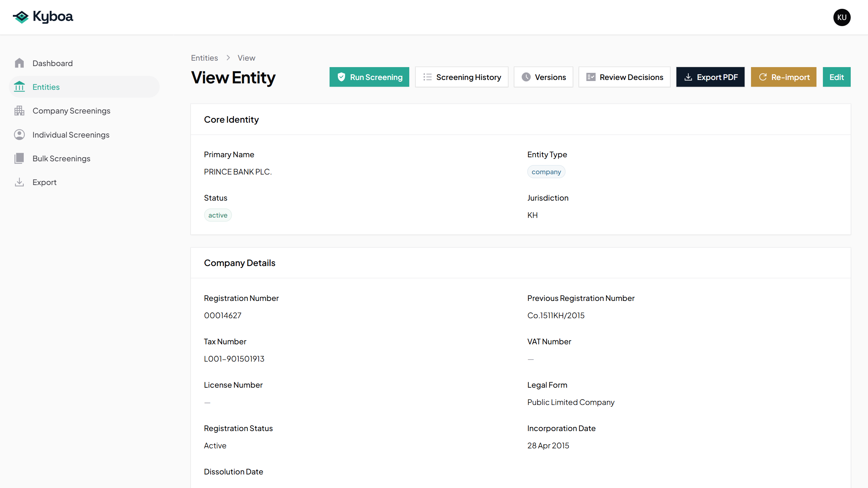Screen dimensions: 868x488
Task: Click the View breadcrumb
Action: 246,58
